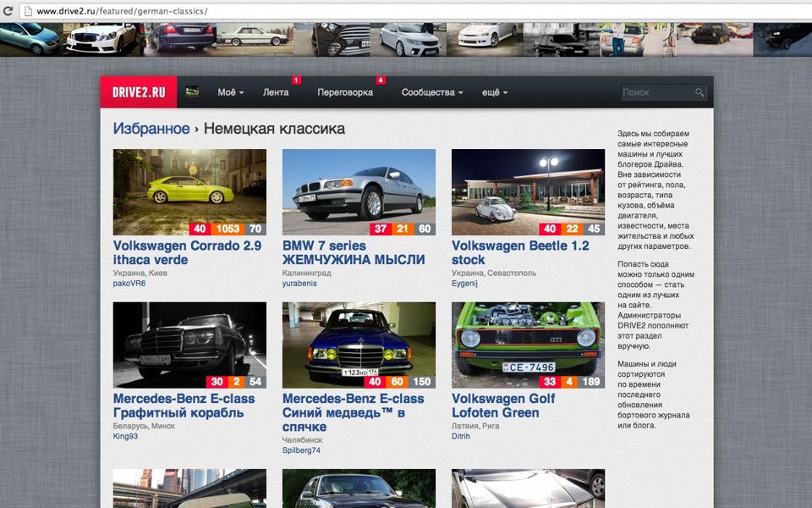Screen dimensions: 812x508
Task: Open the green Golf GTI engine photo
Action: (x=528, y=345)
